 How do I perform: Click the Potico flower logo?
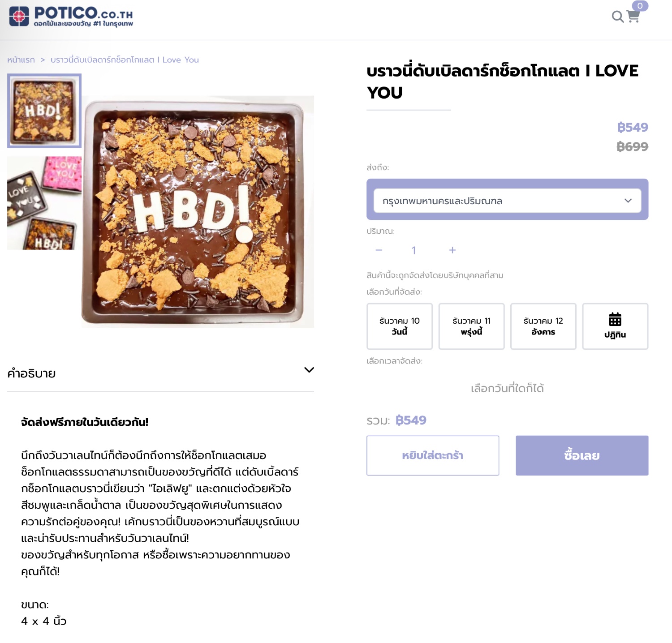coord(19,17)
